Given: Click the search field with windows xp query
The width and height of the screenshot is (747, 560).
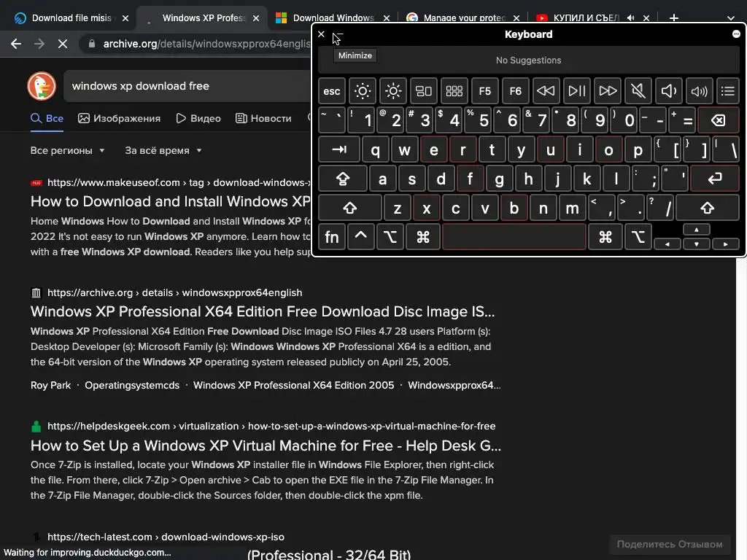Looking at the screenshot, I should tap(187, 86).
